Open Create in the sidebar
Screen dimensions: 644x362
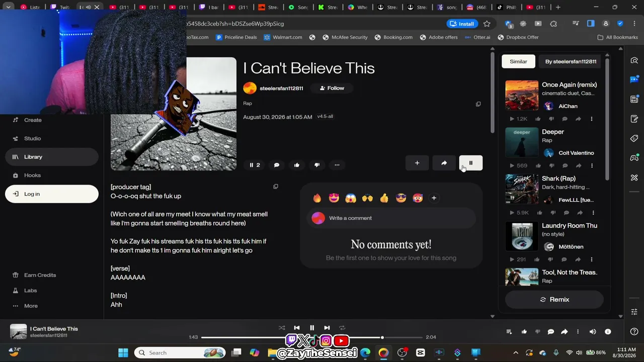point(52,120)
